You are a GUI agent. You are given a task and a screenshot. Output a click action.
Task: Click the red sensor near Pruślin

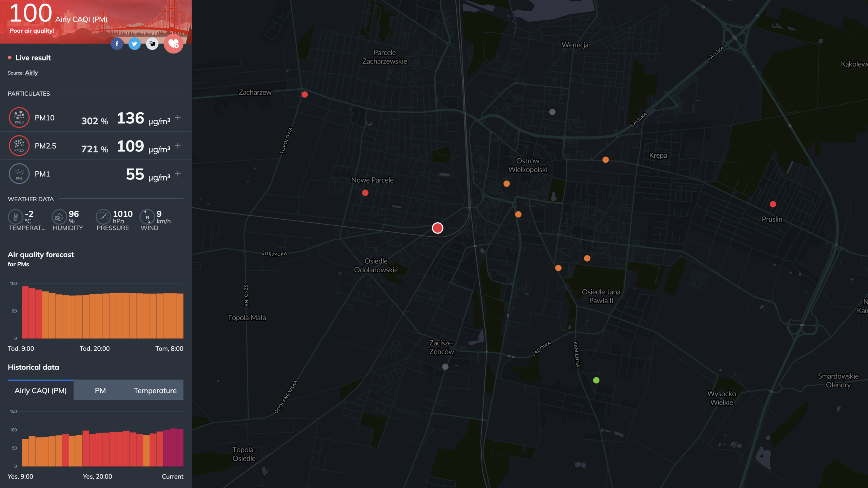(x=773, y=204)
